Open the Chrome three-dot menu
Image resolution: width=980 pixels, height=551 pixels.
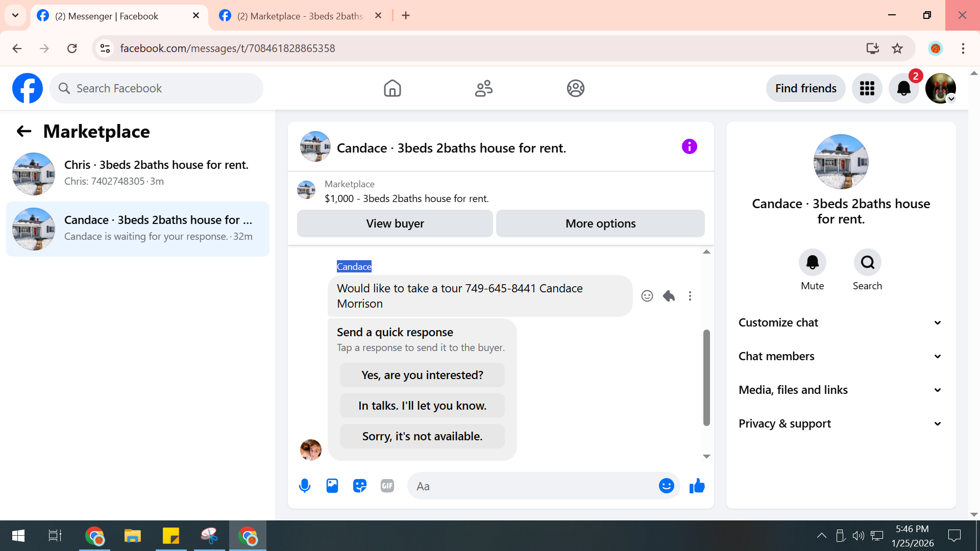pos(963,48)
